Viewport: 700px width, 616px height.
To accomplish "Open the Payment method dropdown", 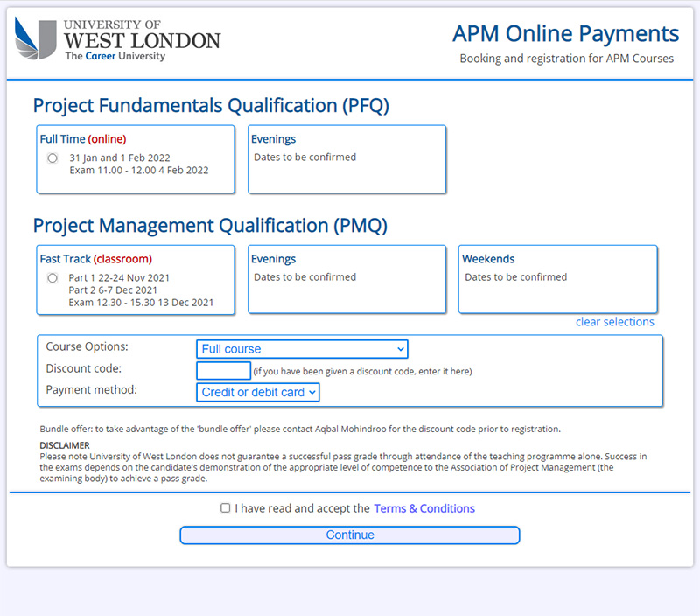I will point(258,392).
